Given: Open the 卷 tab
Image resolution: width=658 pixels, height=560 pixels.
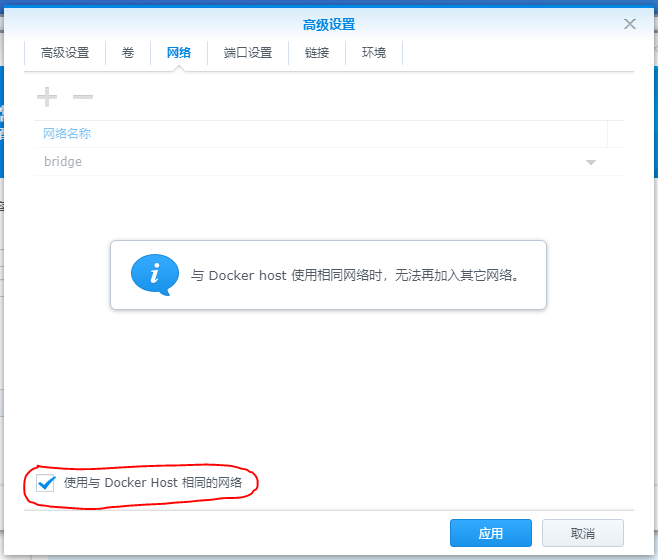Looking at the screenshot, I should [128, 53].
